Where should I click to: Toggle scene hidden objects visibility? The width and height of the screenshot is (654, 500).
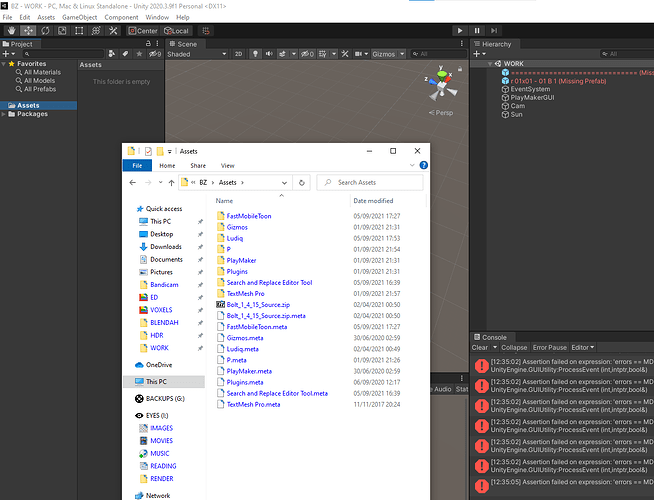pyautogui.click(x=307, y=54)
